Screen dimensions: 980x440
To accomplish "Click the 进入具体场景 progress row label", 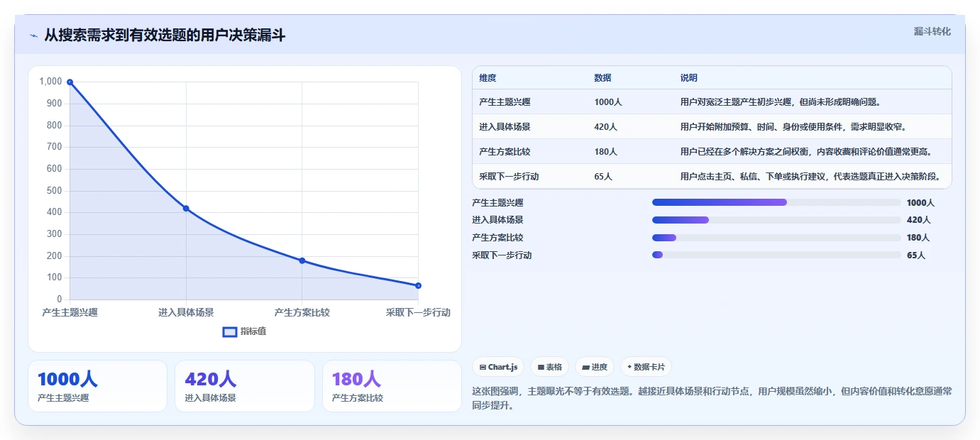I will (x=497, y=220).
